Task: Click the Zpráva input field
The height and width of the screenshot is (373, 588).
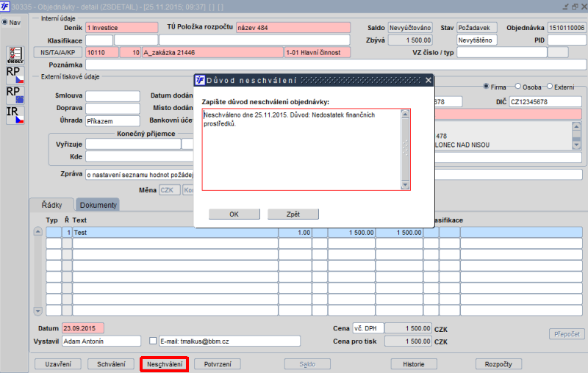Action: point(139,175)
